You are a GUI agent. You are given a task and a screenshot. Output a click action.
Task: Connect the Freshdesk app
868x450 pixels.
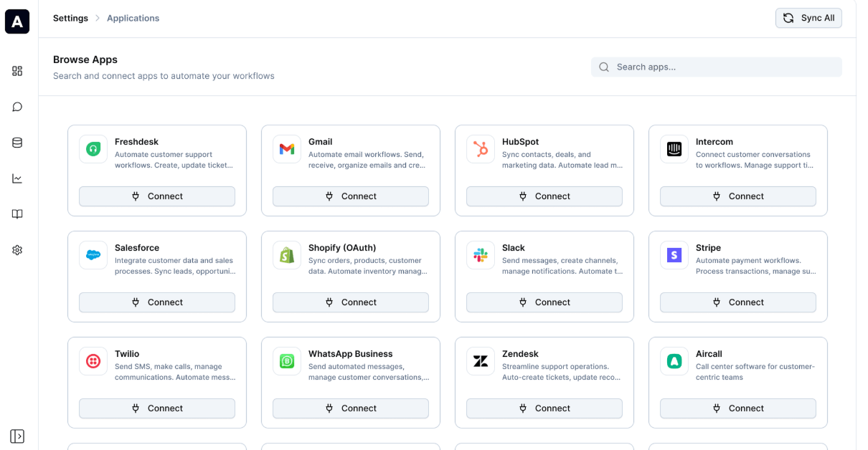pyautogui.click(x=157, y=196)
